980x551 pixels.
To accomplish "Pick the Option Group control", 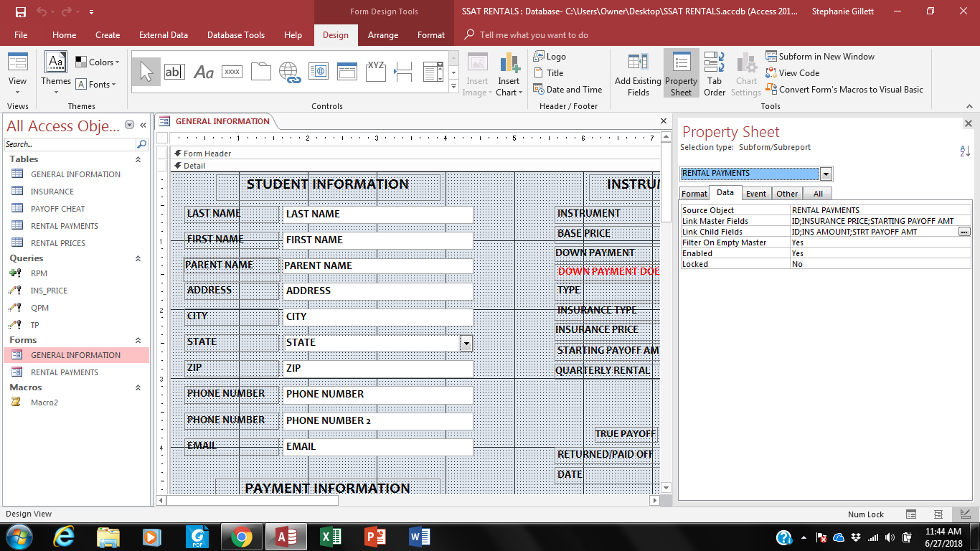I will click(x=375, y=71).
